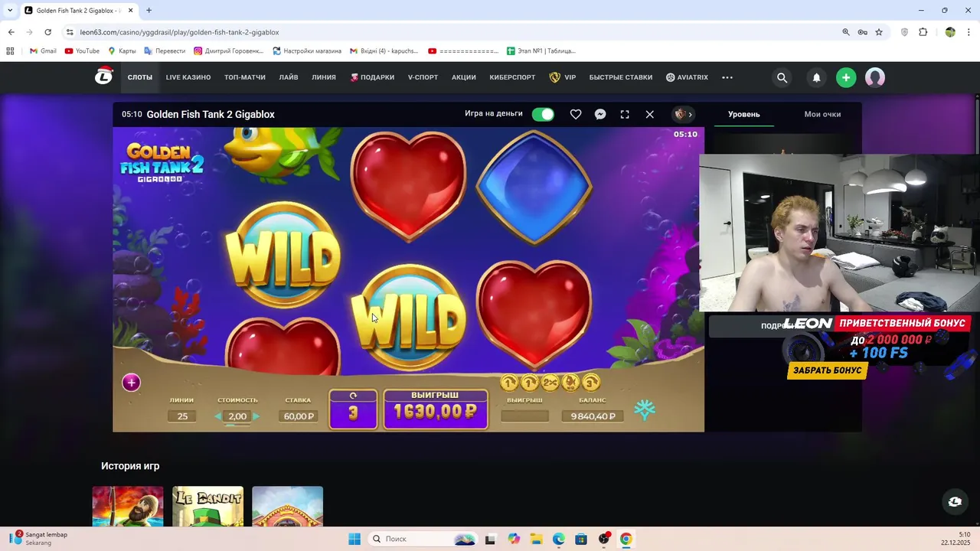This screenshot has width=980, height=551.
Task: Open Chrome extensions puzzle icon
Action: click(x=923, y=32)
